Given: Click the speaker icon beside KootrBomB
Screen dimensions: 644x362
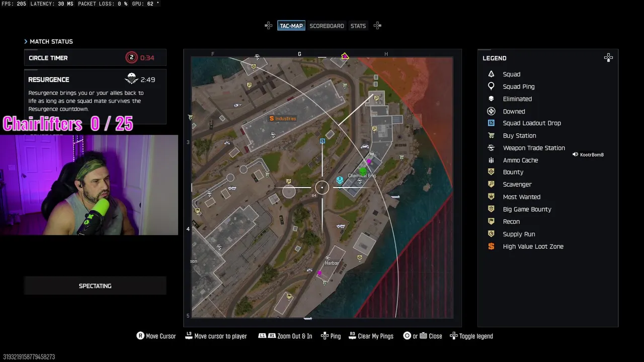Looking at the screenshot, I should (575, 154).
